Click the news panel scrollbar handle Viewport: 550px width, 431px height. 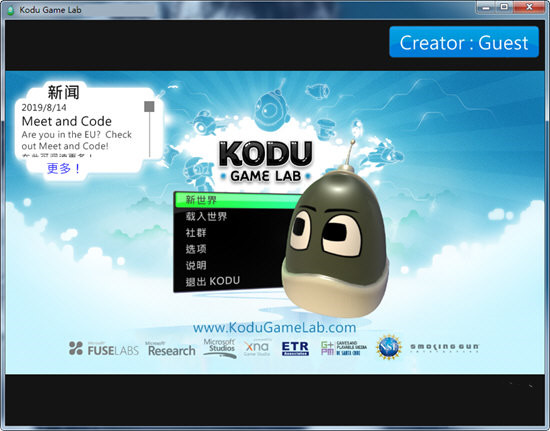(x=149, y=107)
